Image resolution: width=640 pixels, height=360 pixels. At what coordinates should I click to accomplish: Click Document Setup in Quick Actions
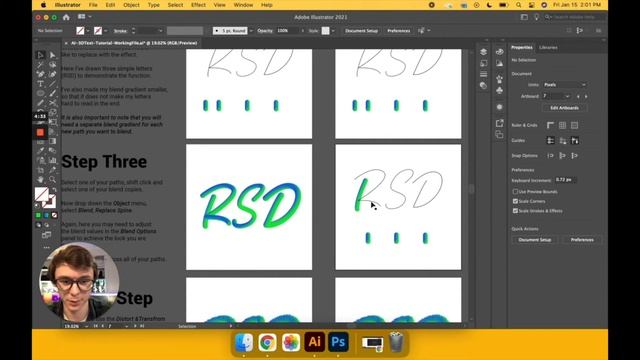point(535,240)
